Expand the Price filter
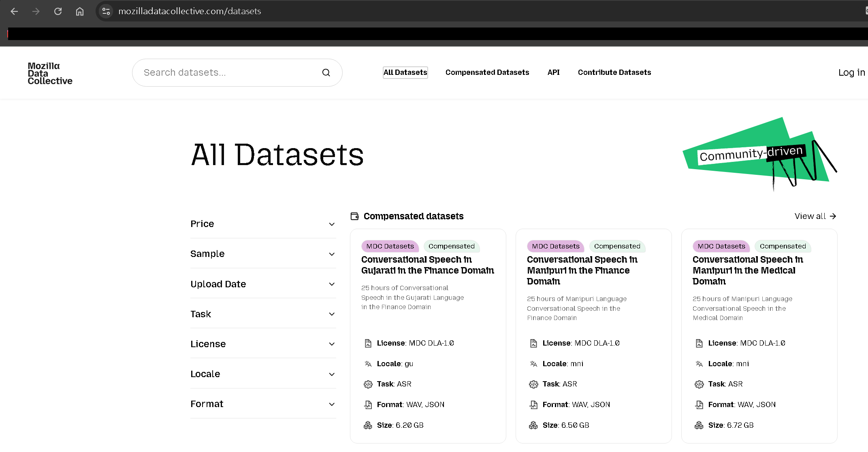 [263, 224]
